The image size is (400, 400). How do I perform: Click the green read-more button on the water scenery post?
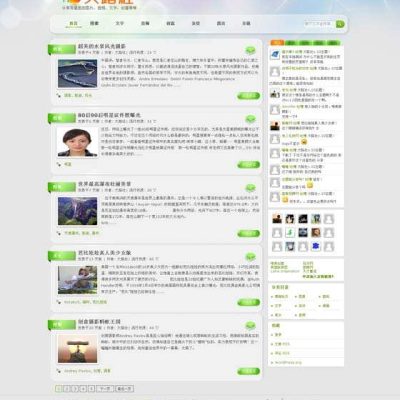[249, 96]
